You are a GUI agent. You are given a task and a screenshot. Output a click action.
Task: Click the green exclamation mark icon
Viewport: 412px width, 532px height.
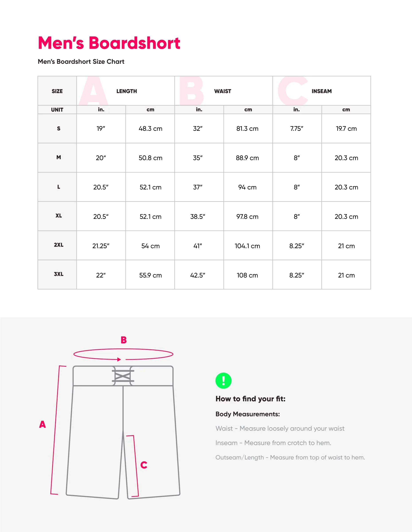coord(223,381)
